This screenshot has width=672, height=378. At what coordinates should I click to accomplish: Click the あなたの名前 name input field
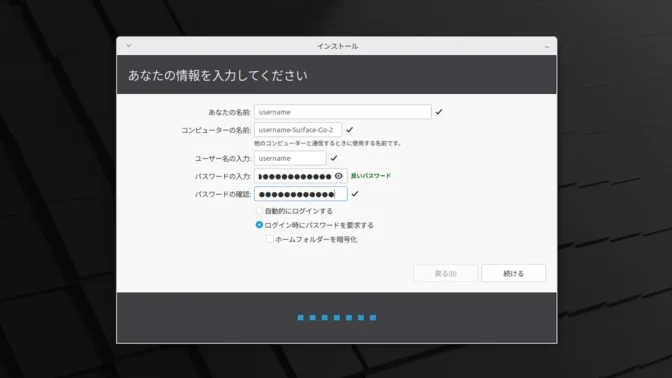(342, 112)
